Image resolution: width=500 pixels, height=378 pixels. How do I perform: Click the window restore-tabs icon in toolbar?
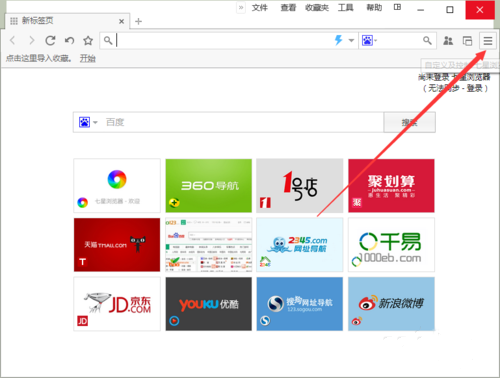467,41
